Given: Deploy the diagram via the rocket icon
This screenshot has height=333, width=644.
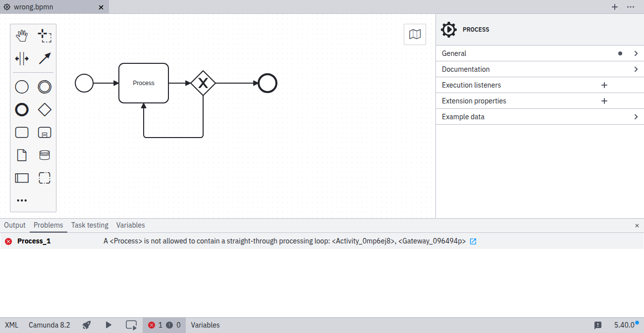Looking at the screenshot, I should [x=86, y=325].
